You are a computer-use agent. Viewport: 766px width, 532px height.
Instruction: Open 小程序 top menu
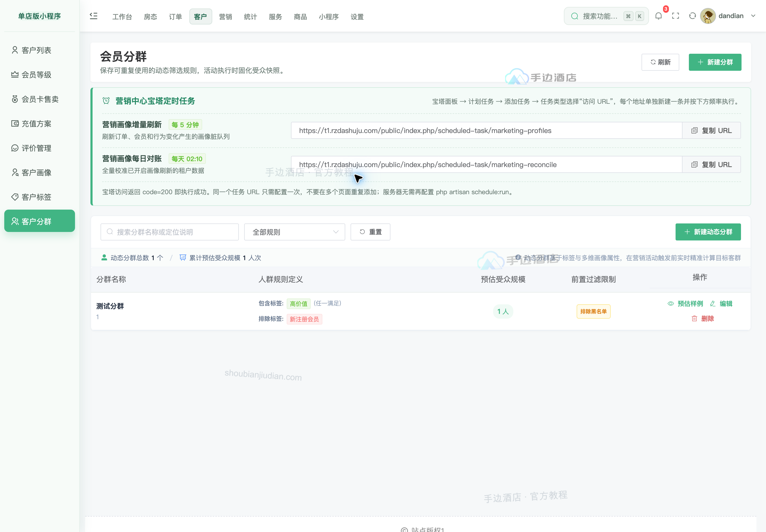(329, 17)
